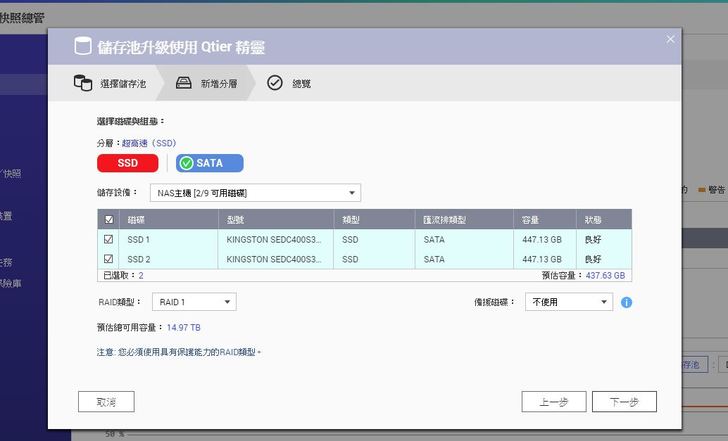This screenshot has height=441, width=728.
Task: Click the green check icon on the SATA badge
Action: coord(186,163)
